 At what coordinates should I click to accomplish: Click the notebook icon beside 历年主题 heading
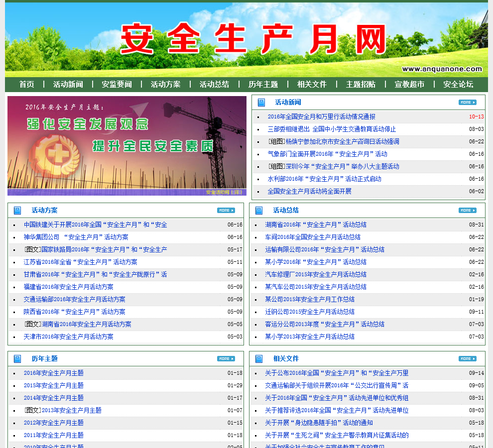[x=17, y=359]
